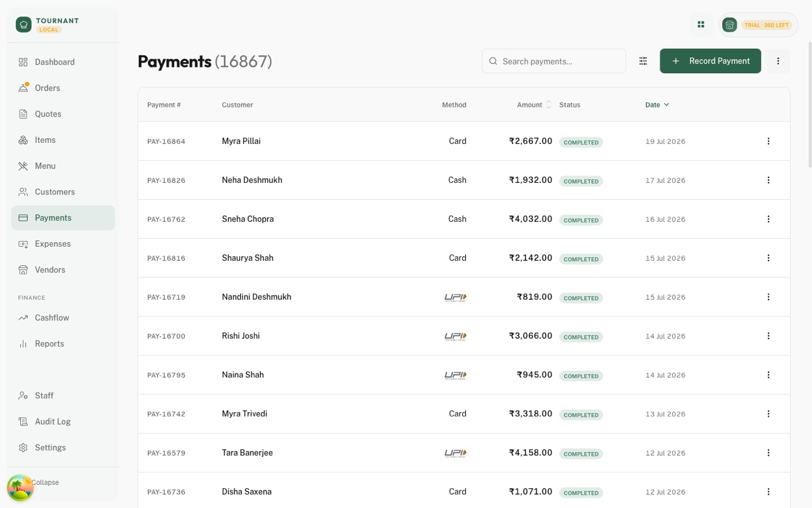Image resolution: width=812 pixels, height=508 pixels.
Task: Click UPI logo in Tara Banerjee row
Action: (x=455, y=453)
